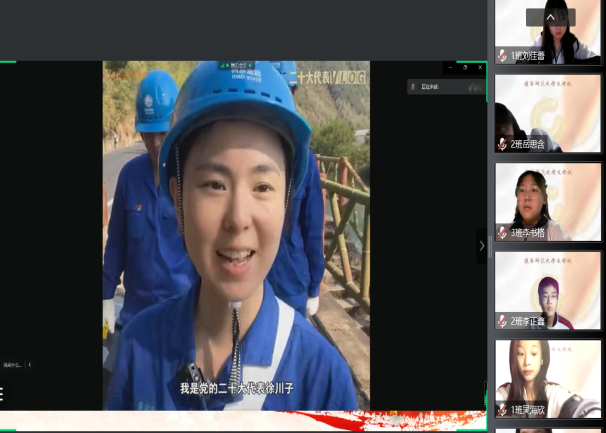Image resolution: width=606 pixels, height=433 pixels.
Task: Click muted mic icon for 2班李正鑫
Action: pos(502,321)
